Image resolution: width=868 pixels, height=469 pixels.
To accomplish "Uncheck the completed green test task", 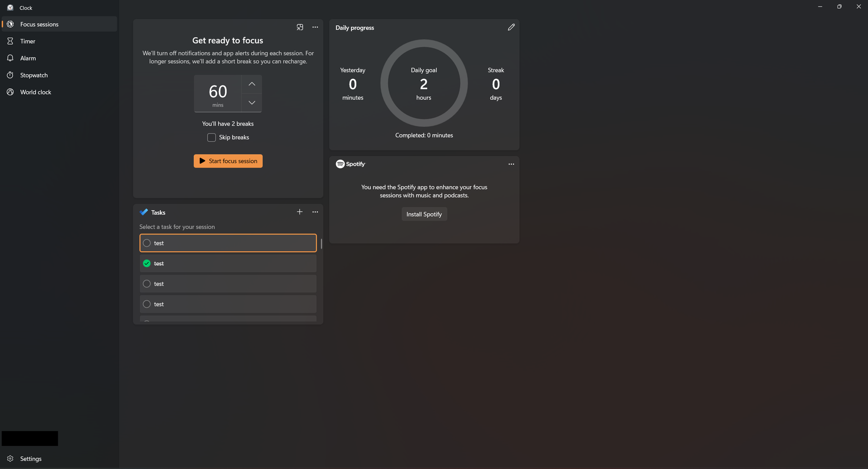I will tap(147, 263).
